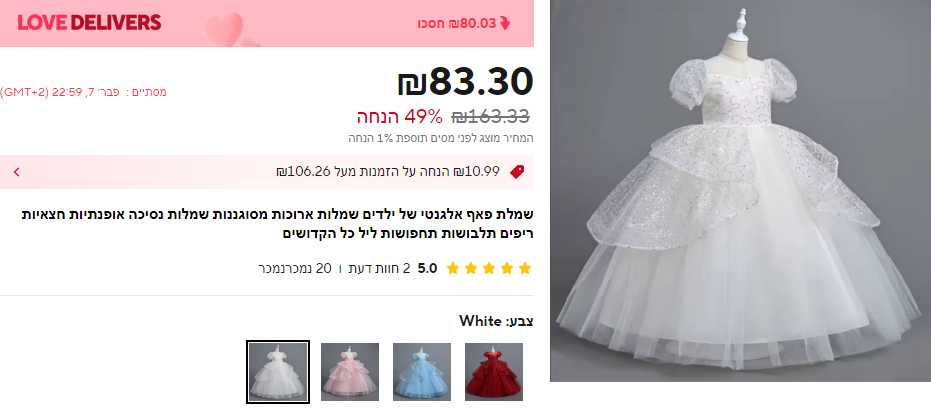Click the red price tag coupon icon
Screen dimensions: 931x410
(x=517, y=172)
